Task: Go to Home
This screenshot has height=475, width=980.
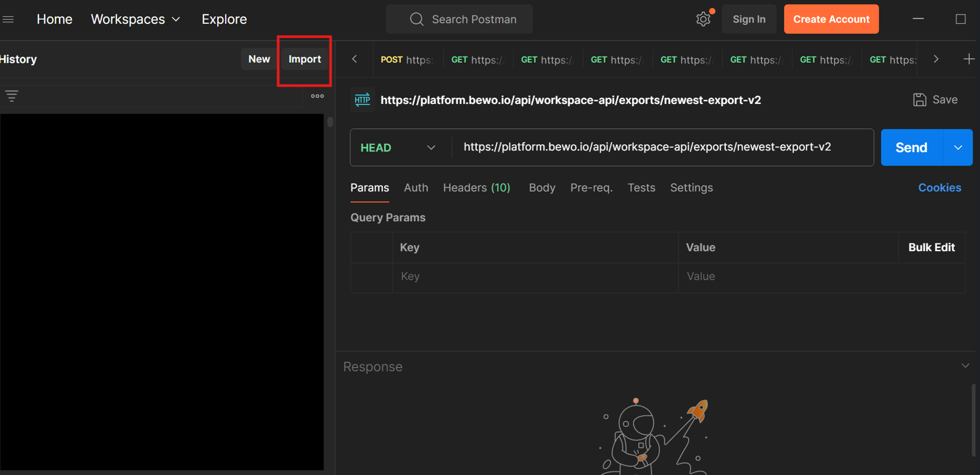Action: point(54,19)
